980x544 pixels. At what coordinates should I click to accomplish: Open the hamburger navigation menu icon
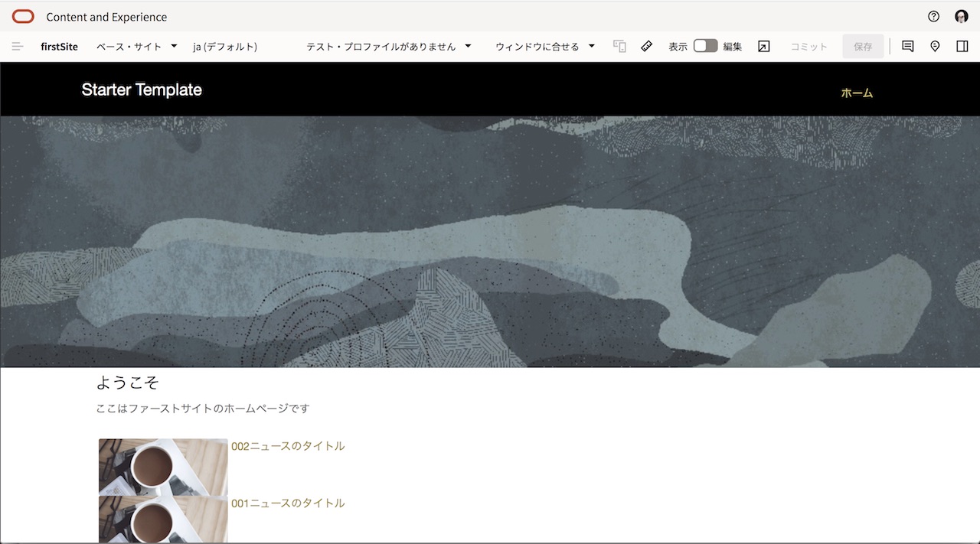click(18, 47)
